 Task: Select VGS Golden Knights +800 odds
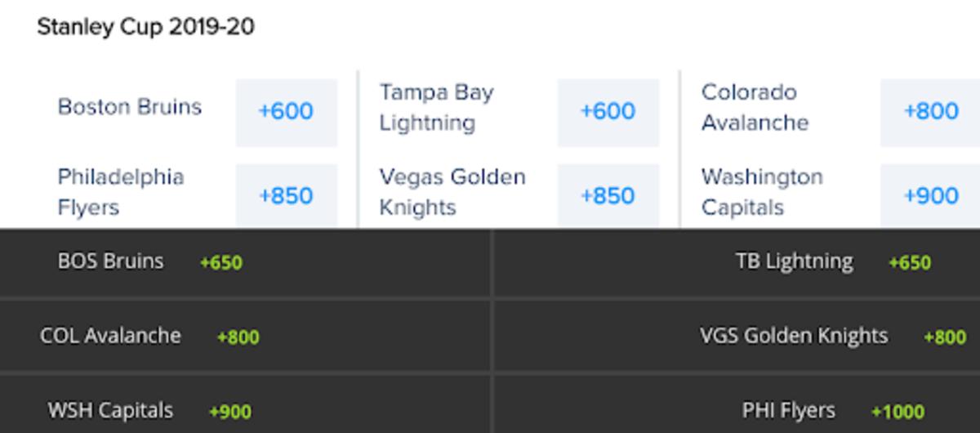pos(944,337)
